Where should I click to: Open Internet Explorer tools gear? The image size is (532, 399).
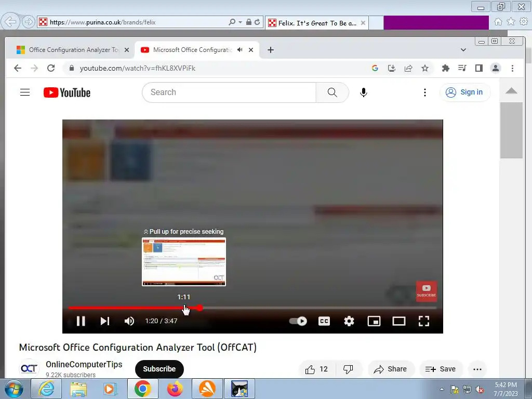(x=524, y=22)
